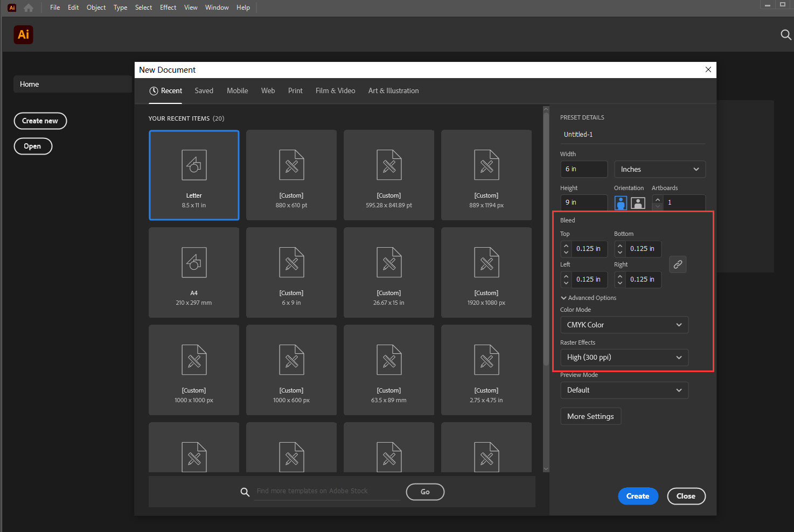Image resolution: width=794 pixels, height=532 pixels.
Task: Open the Effect menu
Action: click(x=168, y=8)
